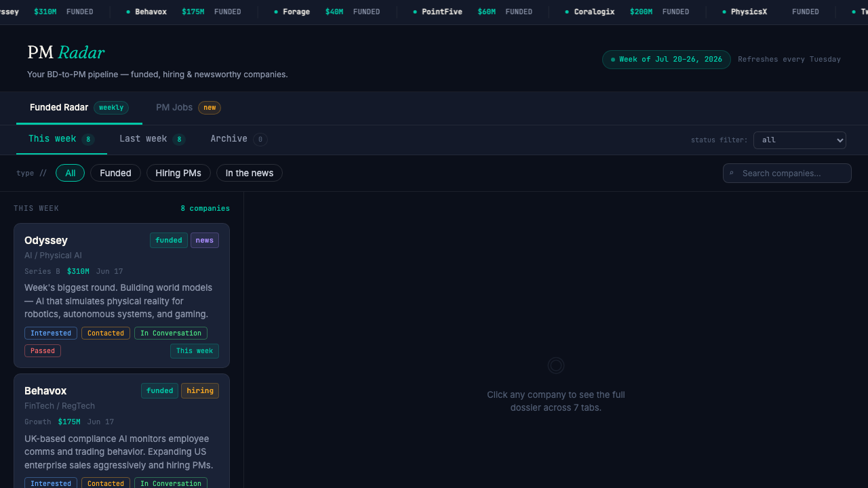Screen dimensions: 868x488
Task: Click '$310M' amount in the Odyssey card
Action: pos(78,272)
